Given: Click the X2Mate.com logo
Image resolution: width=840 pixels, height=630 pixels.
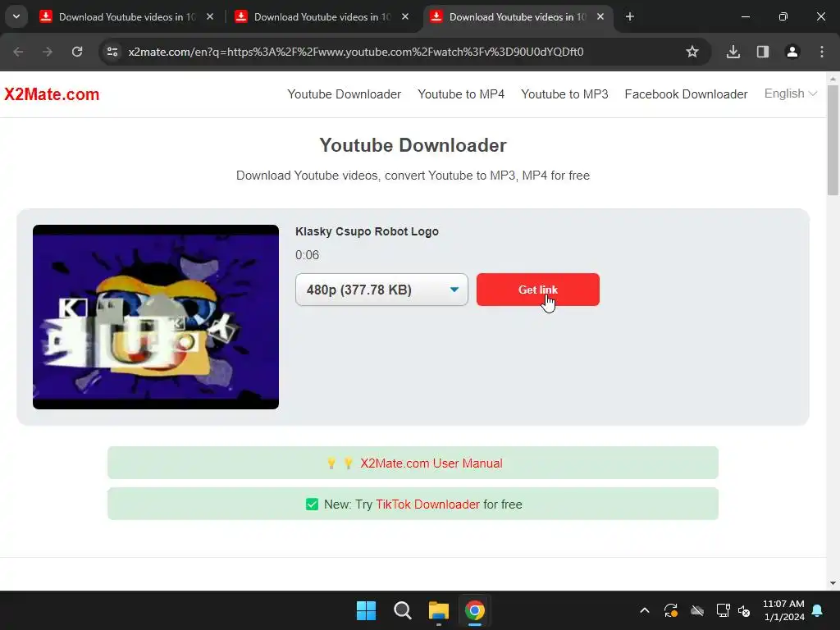Looking at the screenshot, I should [52, 94].
